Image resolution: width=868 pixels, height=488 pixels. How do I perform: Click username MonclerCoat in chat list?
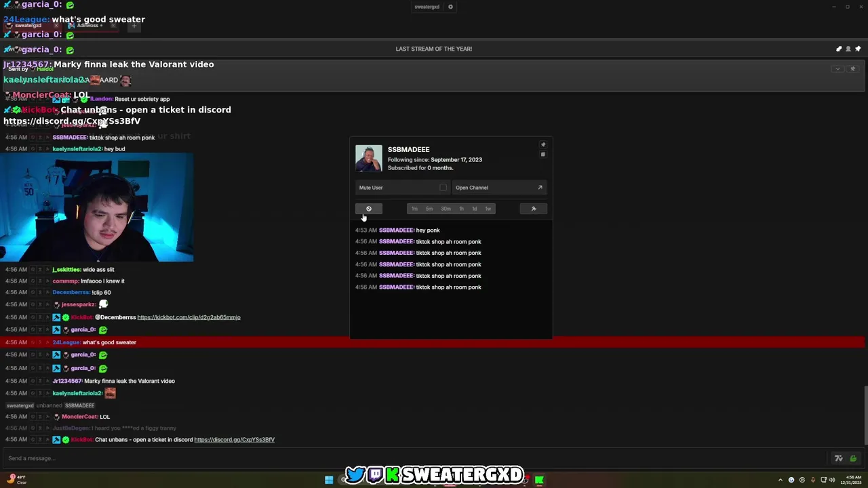pos(80,417)
